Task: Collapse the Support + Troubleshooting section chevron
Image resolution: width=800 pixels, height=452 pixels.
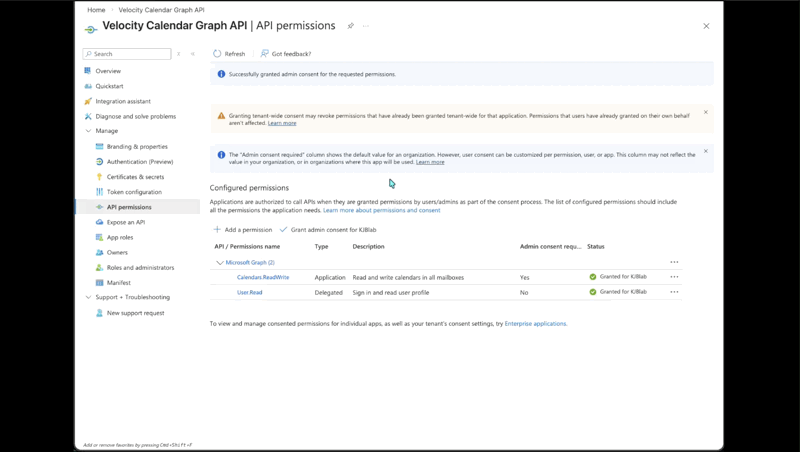Action: (x=88, y=297)
